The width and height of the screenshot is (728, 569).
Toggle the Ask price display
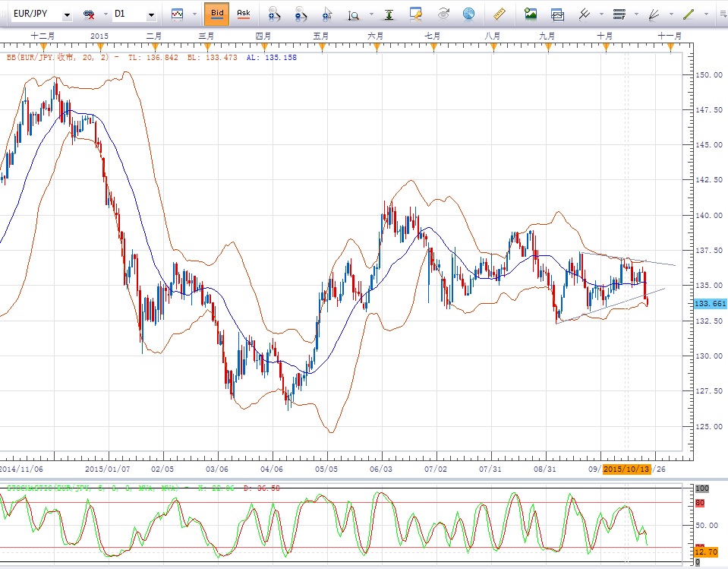[243, 14]
